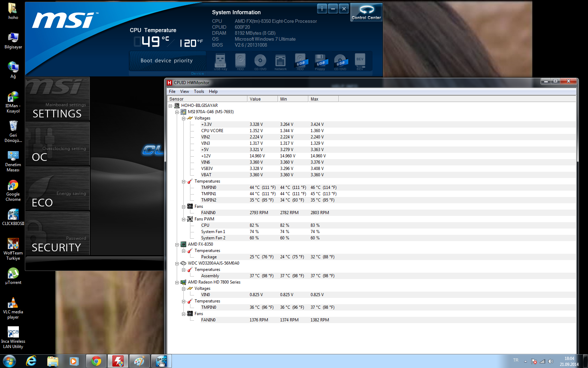Viewport: 588px width, 368px height.
Task: Select the HDD boot device icon
Action: pyautogui.click(x=240, y=61)
